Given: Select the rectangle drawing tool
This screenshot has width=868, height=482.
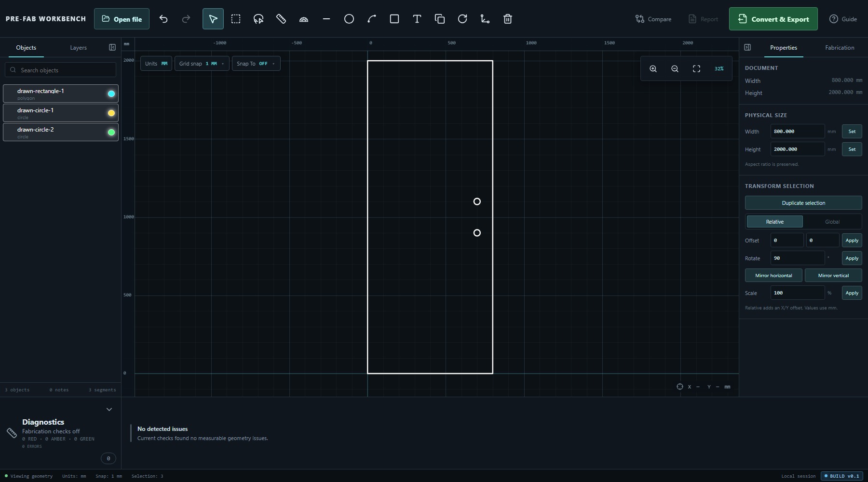Looking at the screenshot, I should pos(394,19).
